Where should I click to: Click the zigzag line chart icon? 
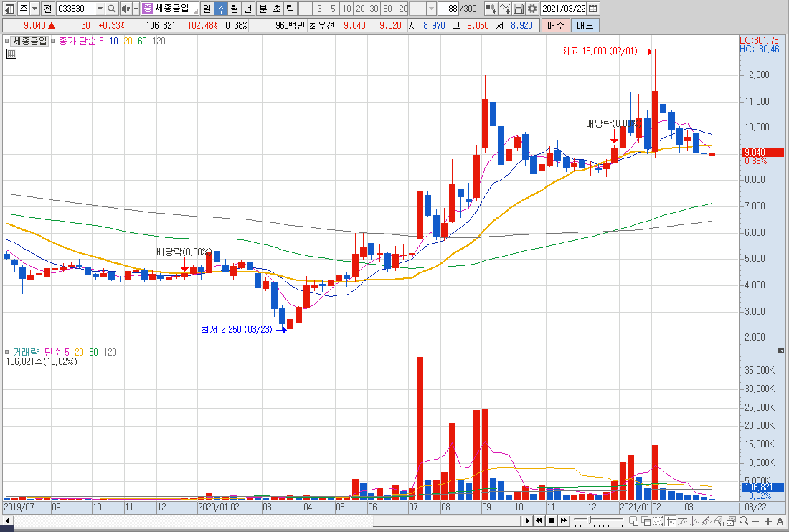[694, 521]
